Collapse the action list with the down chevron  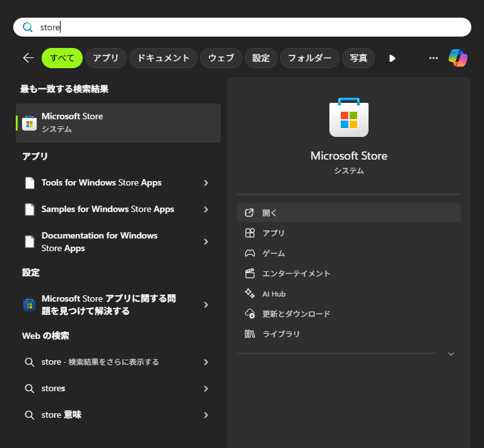(451, 354)
